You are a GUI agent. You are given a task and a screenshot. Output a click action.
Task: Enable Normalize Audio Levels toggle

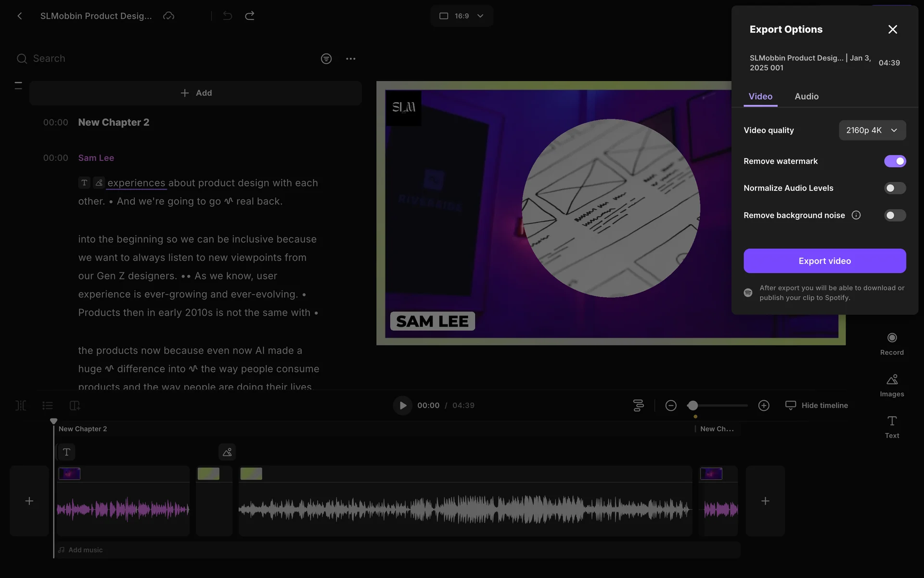[895, 188]
